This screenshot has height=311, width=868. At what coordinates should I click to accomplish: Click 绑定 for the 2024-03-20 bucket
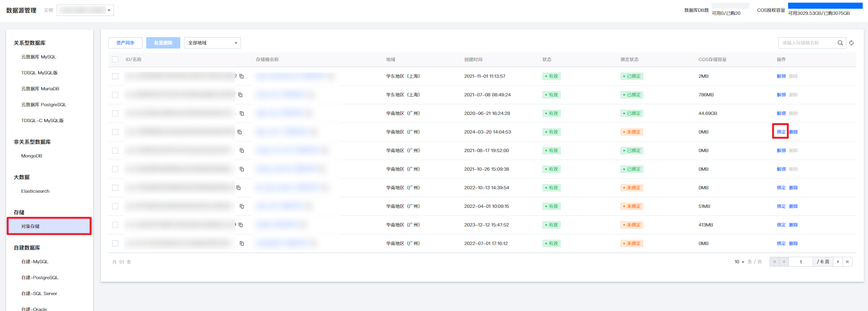(x=781, y=132)
